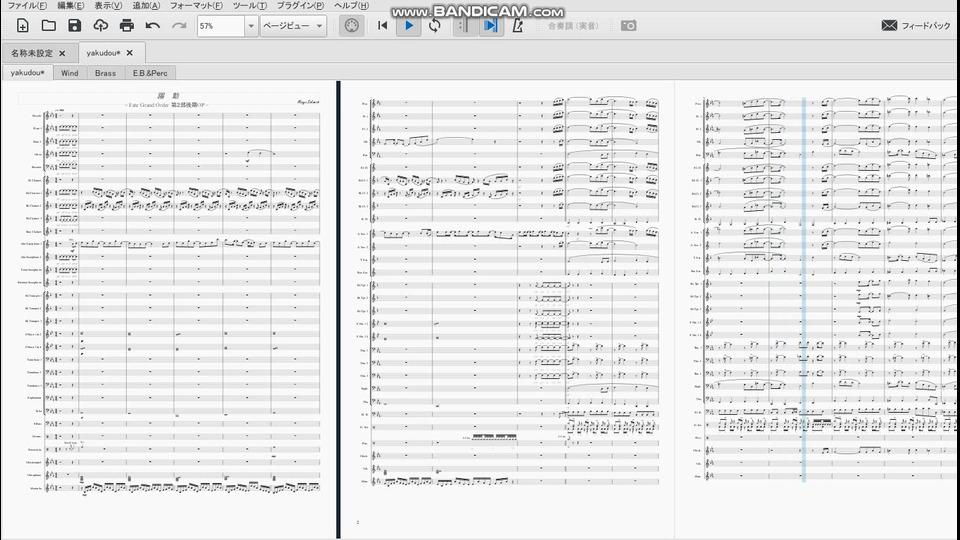Print the score with the printer icon

(127, 26)
